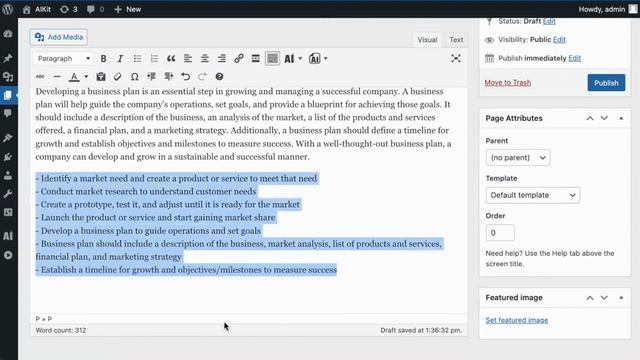Align text center

[x=205, y=59]
